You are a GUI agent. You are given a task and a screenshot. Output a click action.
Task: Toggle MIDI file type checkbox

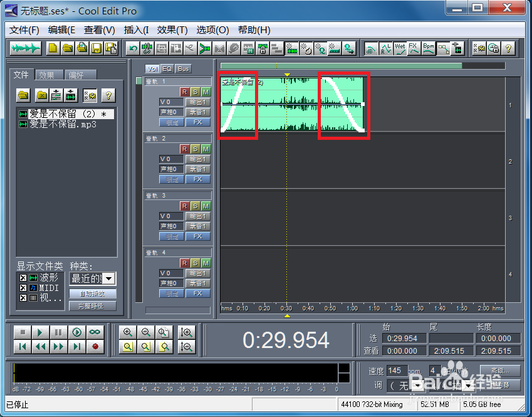(23, 288)
